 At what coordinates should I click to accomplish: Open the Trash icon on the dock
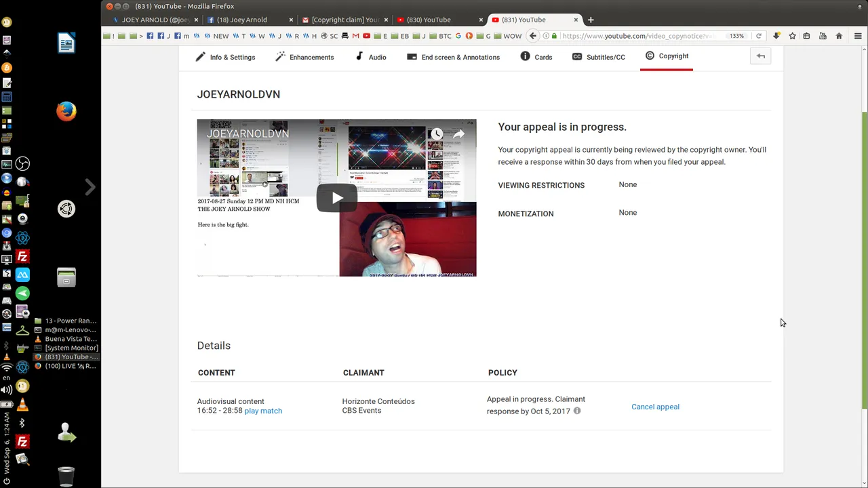[x=66, y=476]
